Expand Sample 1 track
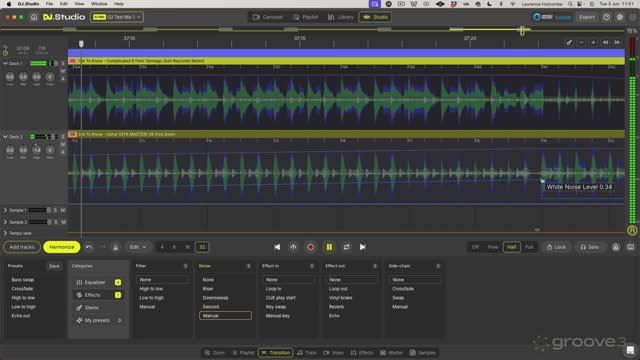The width and height of the screenshot is (640, 360). pos(5,210)
